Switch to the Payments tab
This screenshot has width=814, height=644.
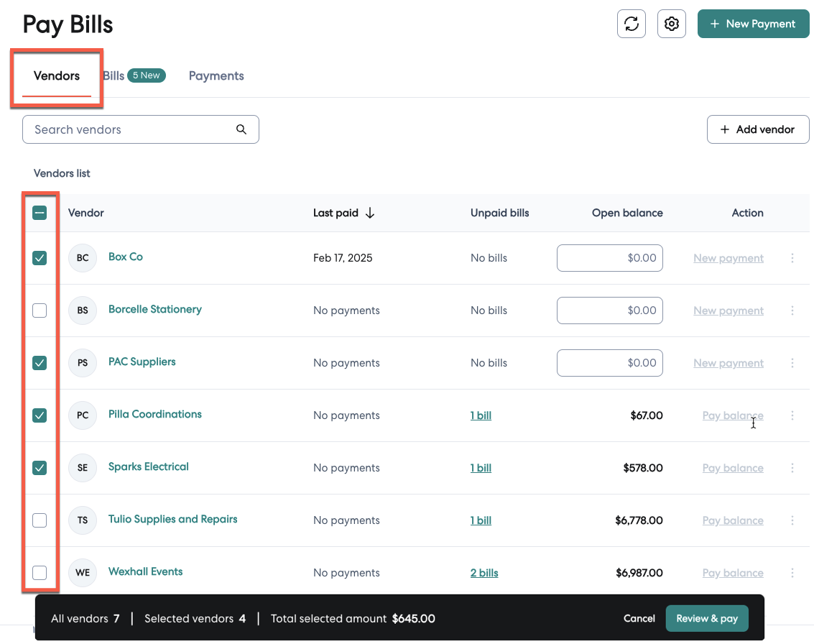pyautogui.click(x=216, y=75)
